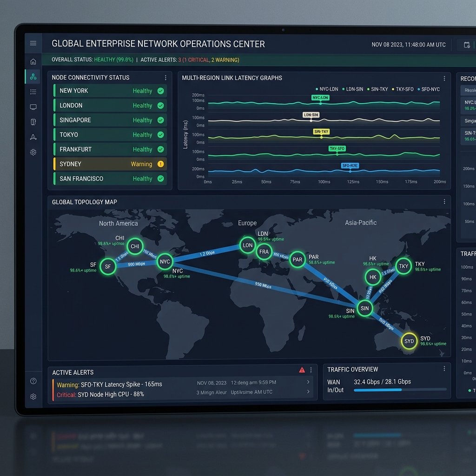This screenshot has width=476, height=476.
Task: Click the yellow SYD node on map
Action: coord(409,341)
